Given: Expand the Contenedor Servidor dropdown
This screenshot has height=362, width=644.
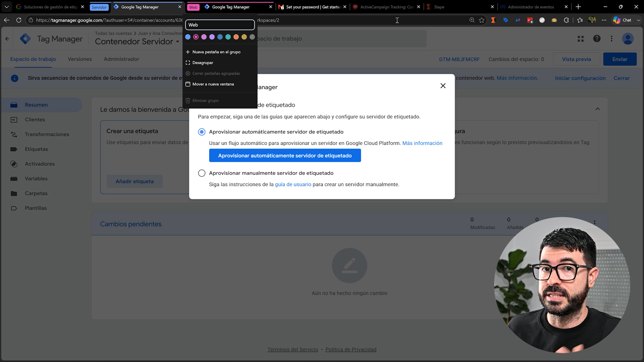Looking at the screenshot, I should pyautogui.click(x=177, y=42).
